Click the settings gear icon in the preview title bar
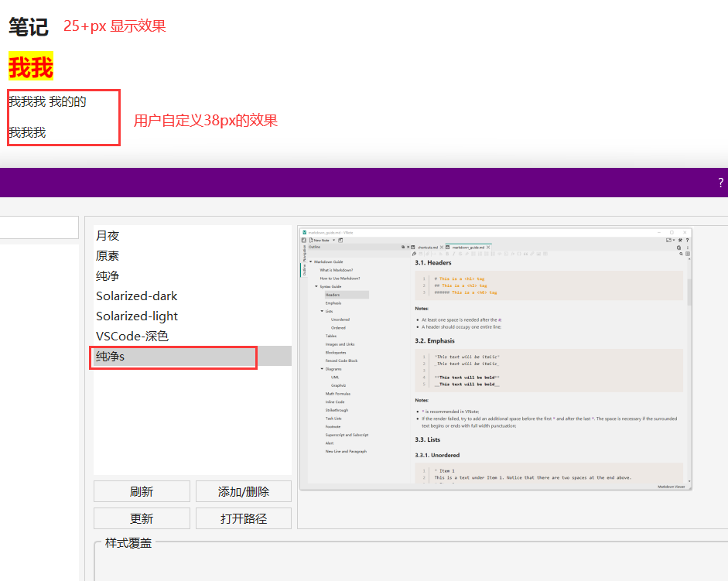Image resolution: width=728 pixels, height=581 pixels. (680, 240)
